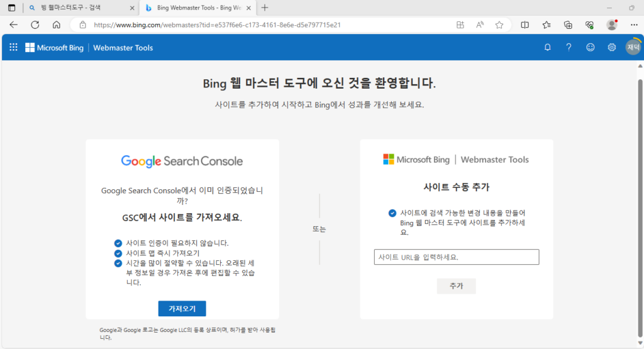Open the Collections icon in toolbar
The image size is (644, 349).
(568, 25)
